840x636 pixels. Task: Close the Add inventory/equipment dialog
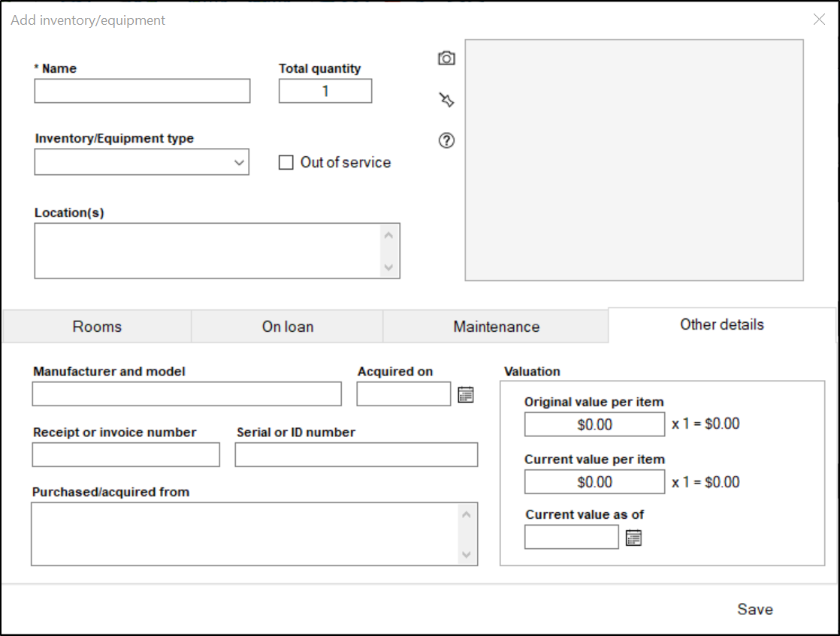tap(819, 20)
